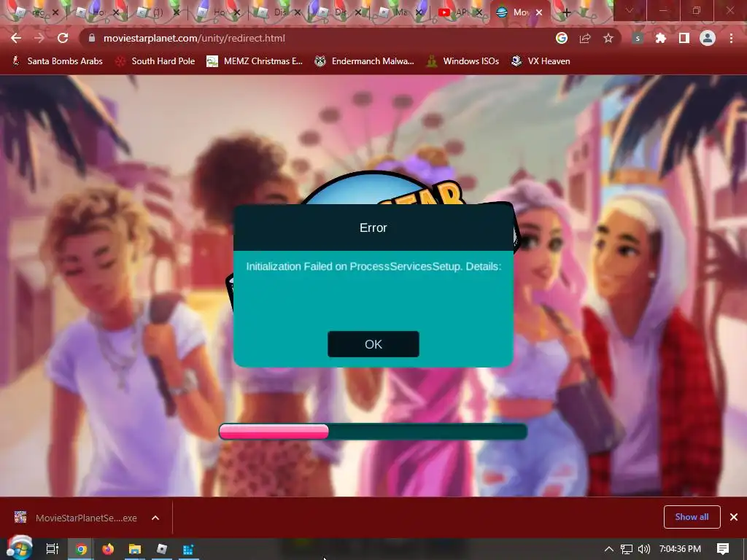Open the Extensions puzzle-piece menu
Screen dimensions: 747x560
(661, 38)
